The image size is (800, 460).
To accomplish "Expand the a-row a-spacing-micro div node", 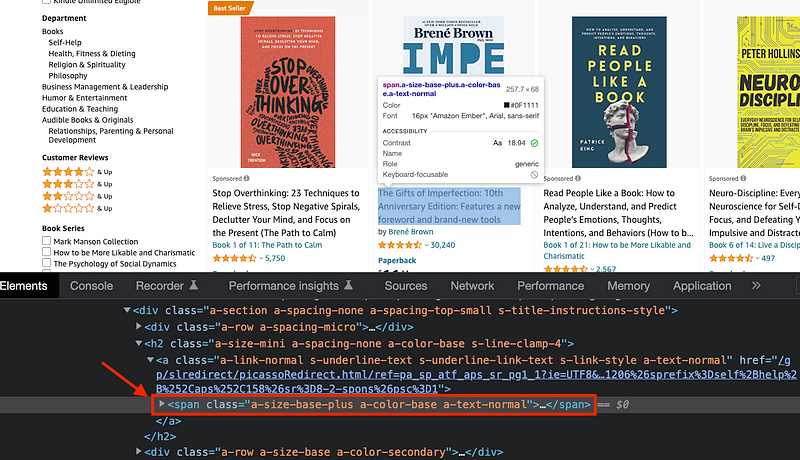I will (x=138, y=326).
